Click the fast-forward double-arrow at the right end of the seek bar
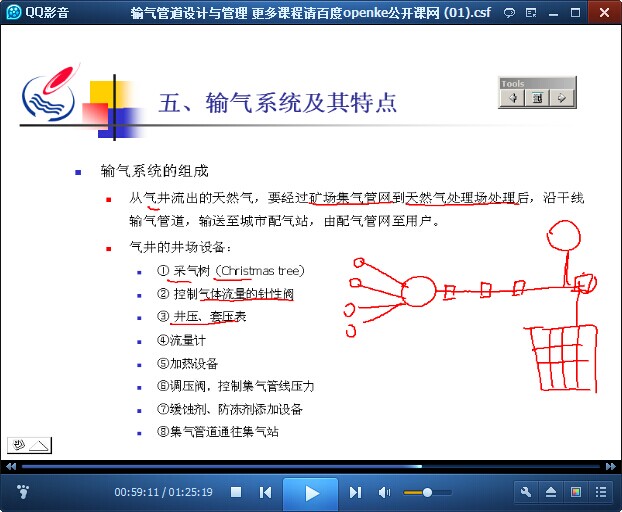The height and width of the screenshot is (512, 622). [611, 466]
